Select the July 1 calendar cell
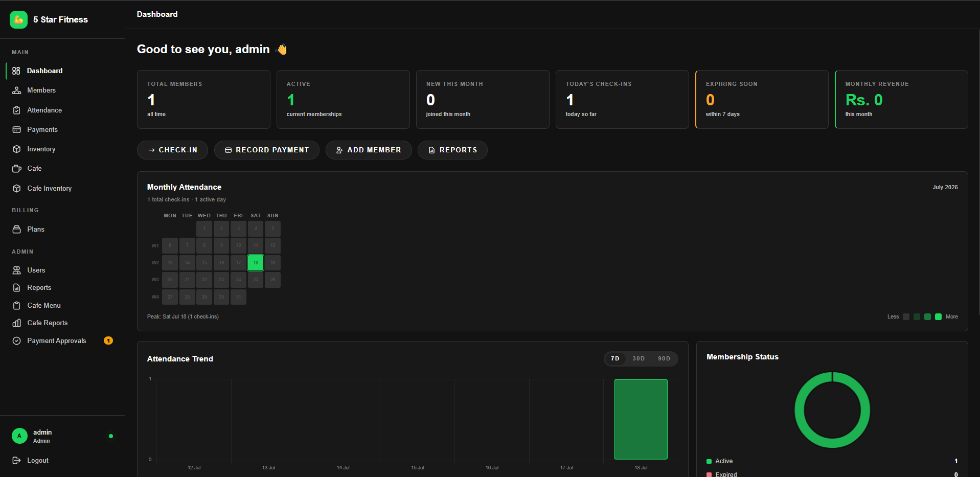980x477 pixels. point(204,229)
